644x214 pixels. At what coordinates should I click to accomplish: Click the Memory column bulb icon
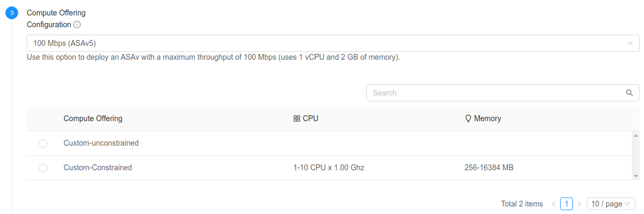468,118
